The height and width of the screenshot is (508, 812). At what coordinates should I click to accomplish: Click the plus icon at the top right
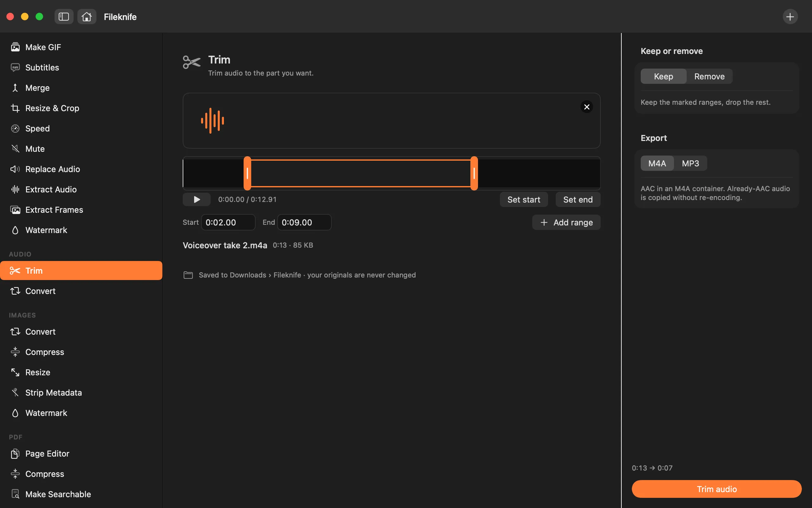pyautogui.click(x=790, y=17)
